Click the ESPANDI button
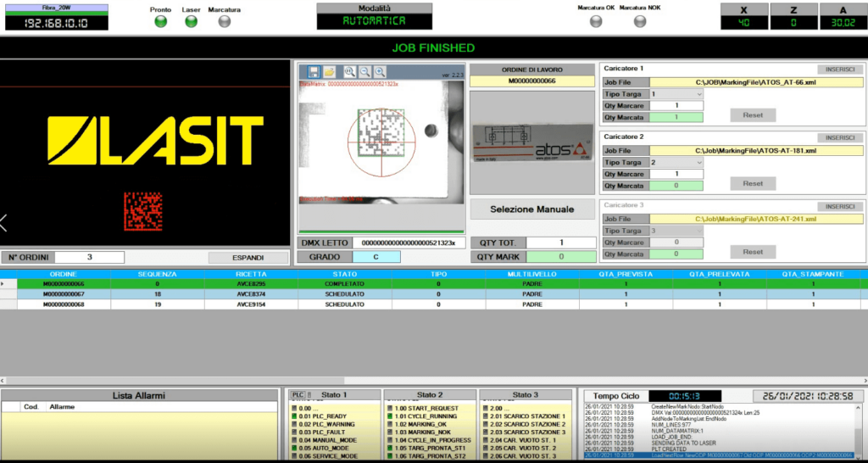The image size is (868, 463). tap(248, 258)
